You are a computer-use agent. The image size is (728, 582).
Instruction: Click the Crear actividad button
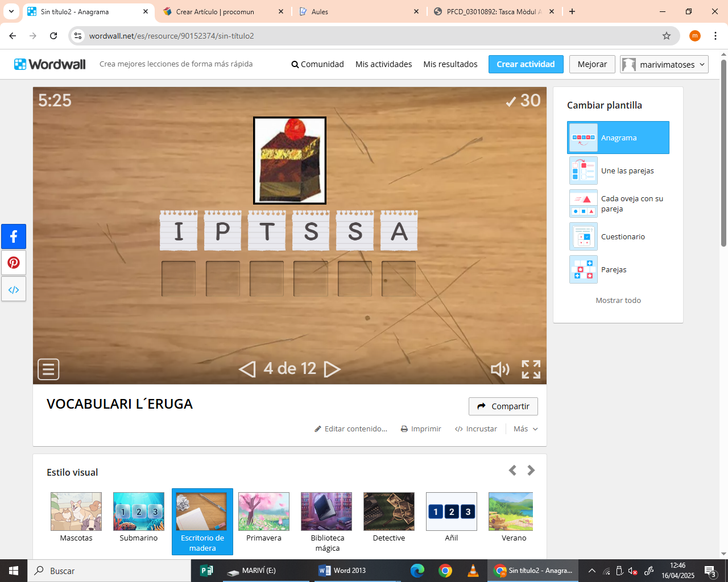click(526, 64)
